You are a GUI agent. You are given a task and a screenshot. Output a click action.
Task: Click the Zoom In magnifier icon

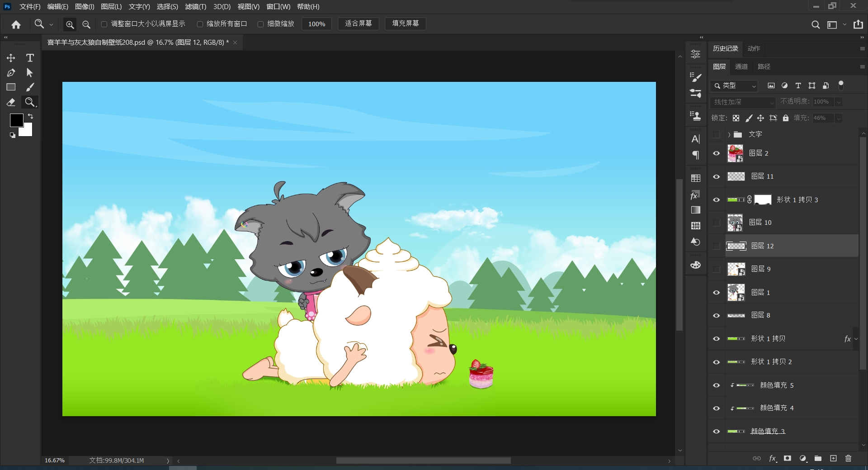click(x=70, y=24)
